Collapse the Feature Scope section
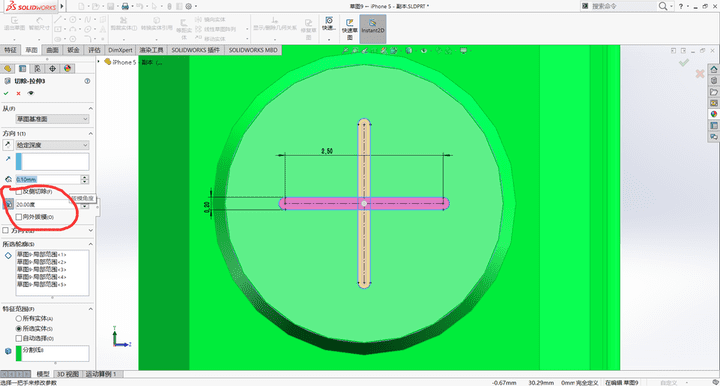Image resolution: width=720 pixels, height=386 pixels. [x=90, y=309]
